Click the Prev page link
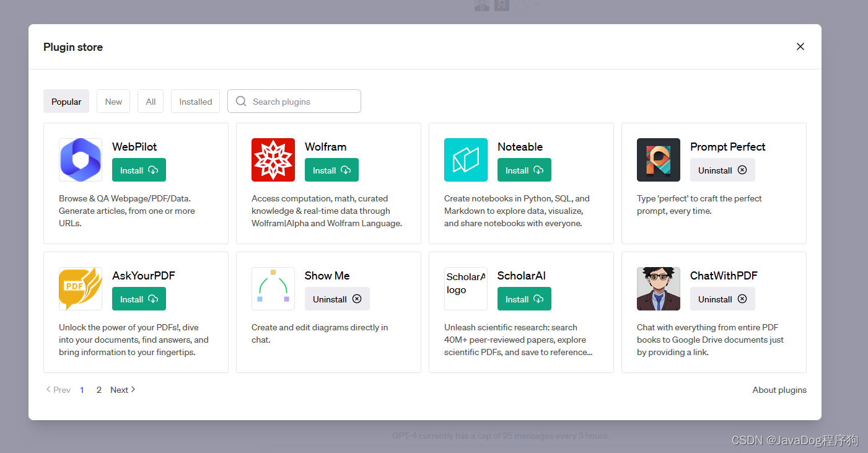The height and width of the screenshot is (453, 868). pyautogui.click(x=58, y=390)
